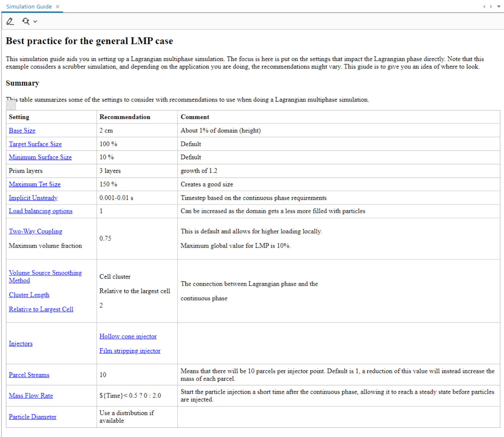Close the Simulation Guide tab
This screenshot has height=437, width=504.
click(58, 7)
